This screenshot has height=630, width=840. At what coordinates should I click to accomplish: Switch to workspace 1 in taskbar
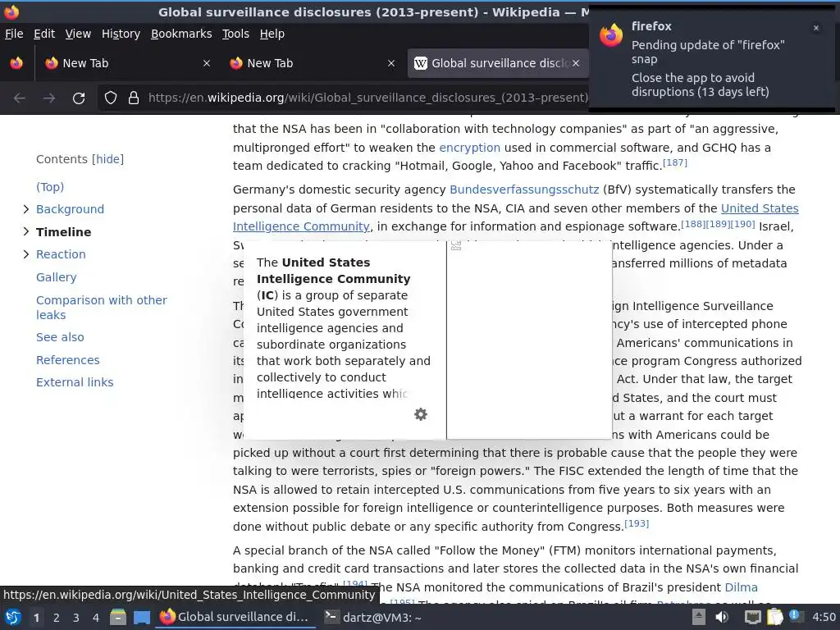[36, 618]
